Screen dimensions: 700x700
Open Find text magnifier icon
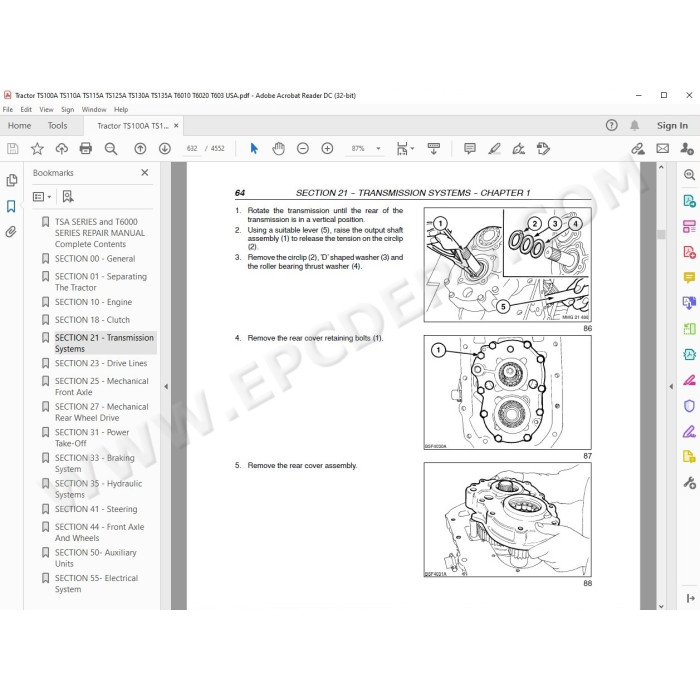click(111, 149)
